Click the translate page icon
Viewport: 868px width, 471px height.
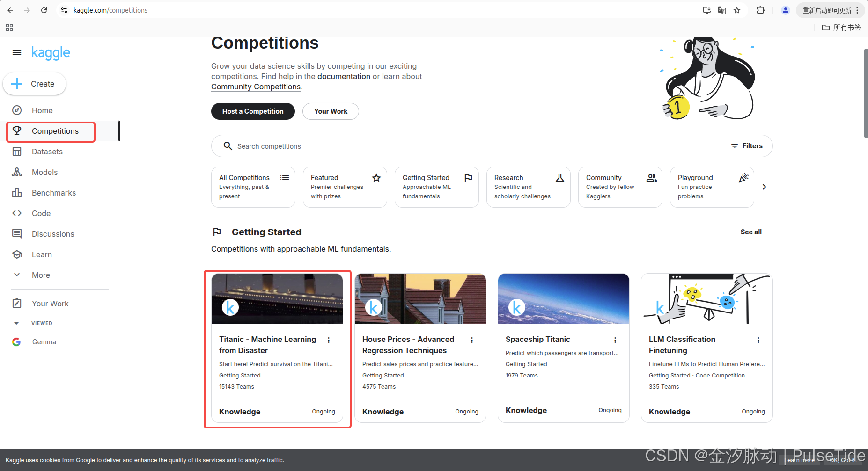click(x=722, y=10)
